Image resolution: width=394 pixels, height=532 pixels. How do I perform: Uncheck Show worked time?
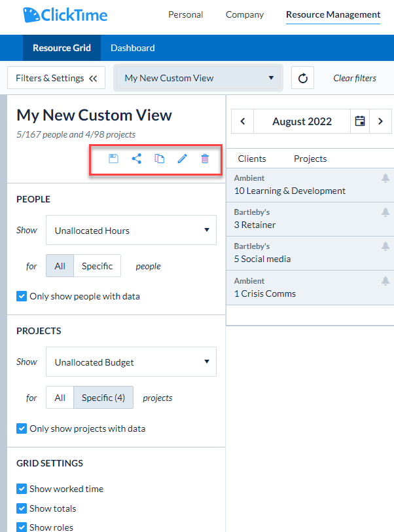click(22, 489)
